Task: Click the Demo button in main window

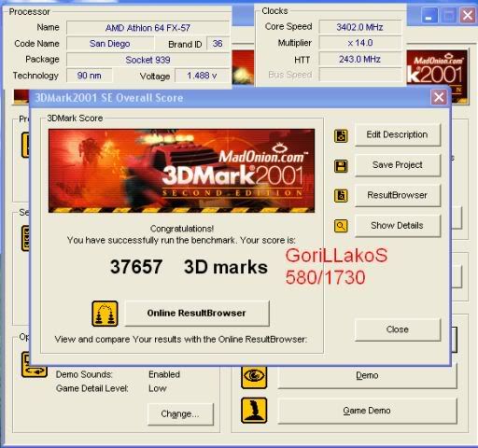Action: 367,375
